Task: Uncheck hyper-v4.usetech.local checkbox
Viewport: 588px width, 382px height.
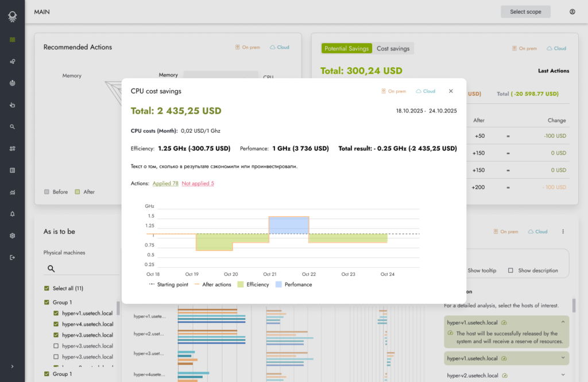Action: click(x=56, y=324)
